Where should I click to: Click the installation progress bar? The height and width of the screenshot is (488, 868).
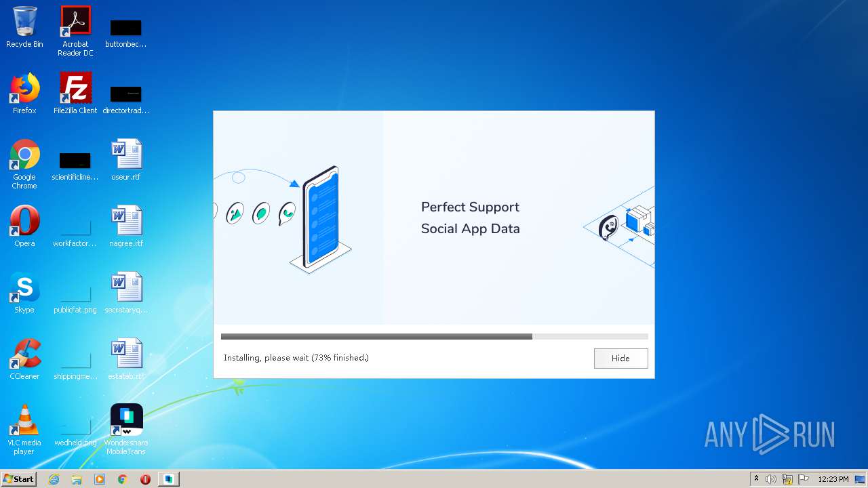click(x=434, y=336)
